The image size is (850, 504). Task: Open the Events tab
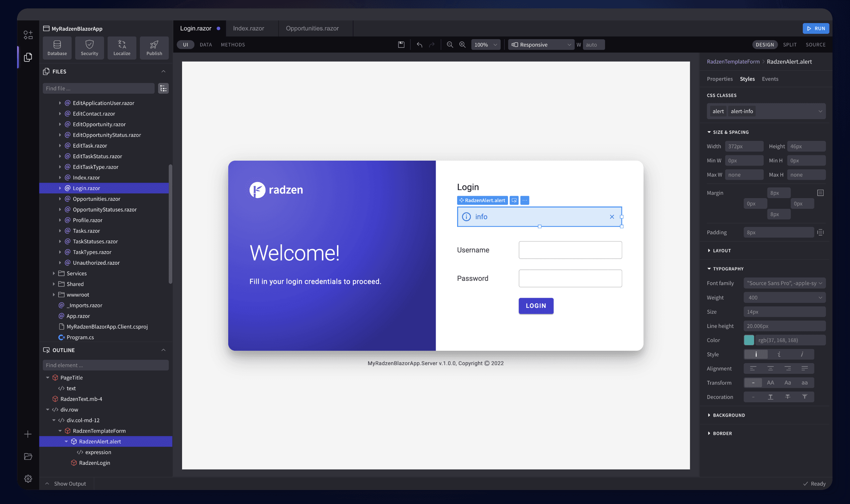point(769,79)
